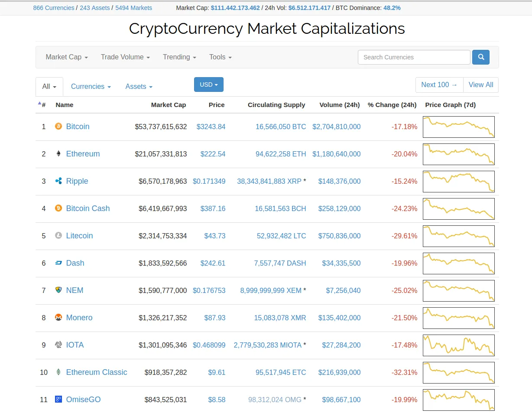Sort by the Market Cap column header
Image resolution: width=532 pixels, height=413 pixels.
pyautogui.click(x=169, y=105)
